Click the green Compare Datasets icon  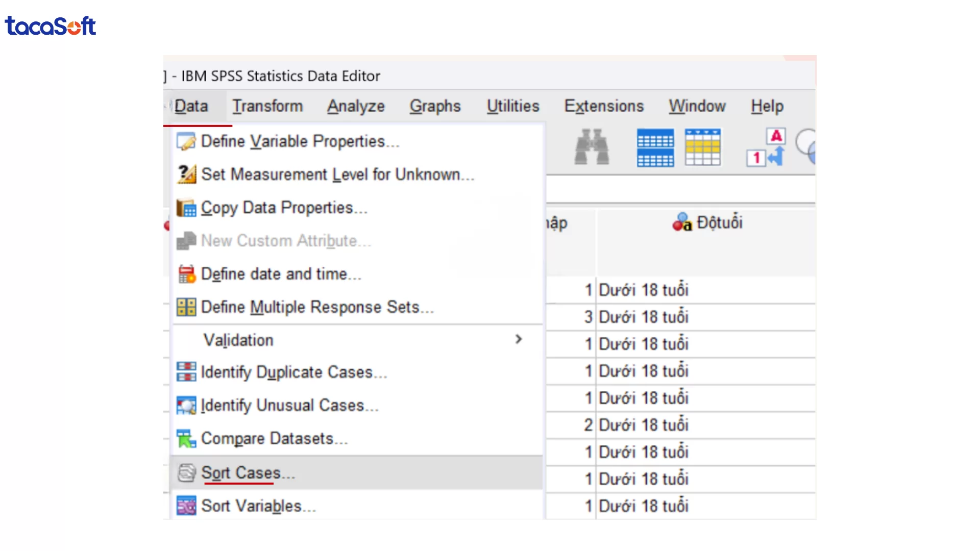186,439
